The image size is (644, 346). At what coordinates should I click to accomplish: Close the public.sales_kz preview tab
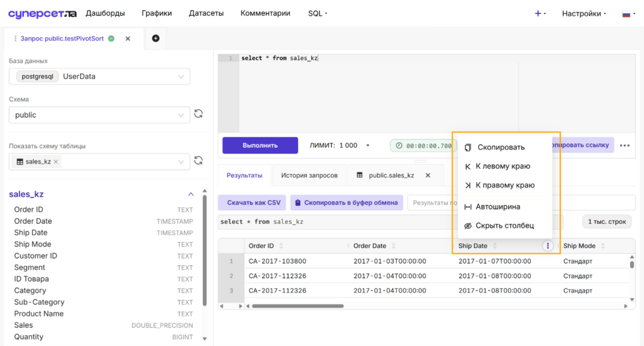(x=428, y=176)
